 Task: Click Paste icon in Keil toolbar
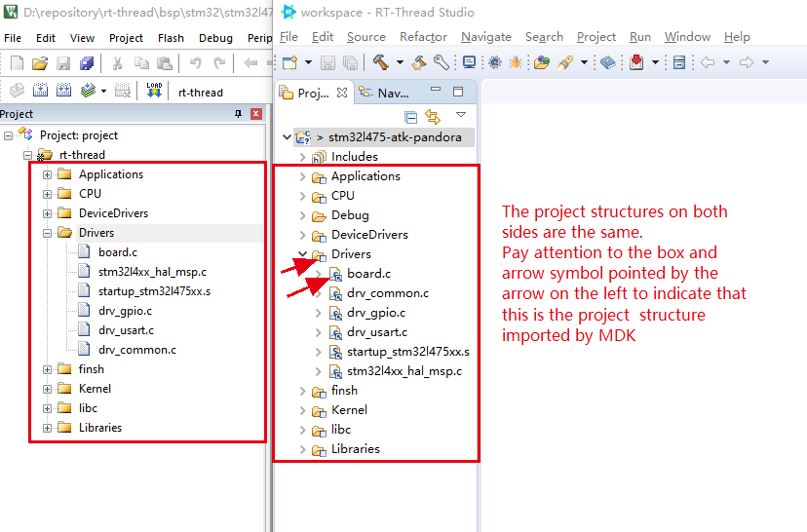[x=165, y=63]
